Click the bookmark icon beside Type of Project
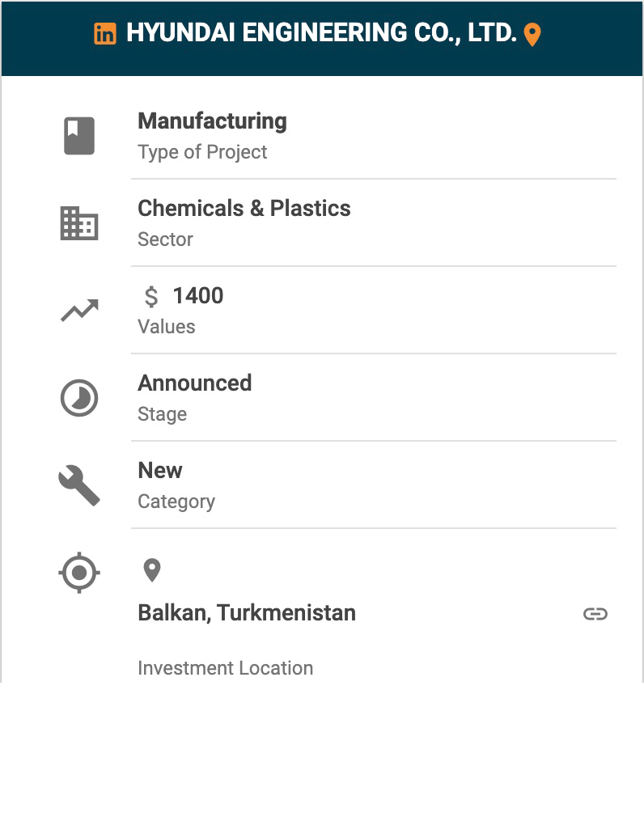 click(79, 136)
